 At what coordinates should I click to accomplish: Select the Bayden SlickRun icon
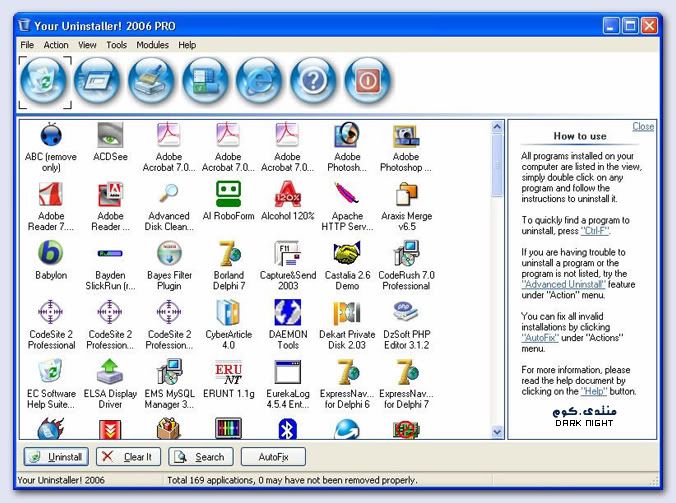click(x=110, y=253)
